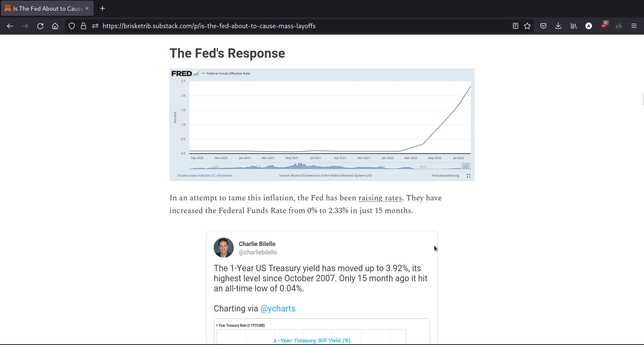The width and height of the screenshot is (644, 345).
Task: Follow the 'raising rates' link
Action: pyautogui.click(x=380, y=198)
